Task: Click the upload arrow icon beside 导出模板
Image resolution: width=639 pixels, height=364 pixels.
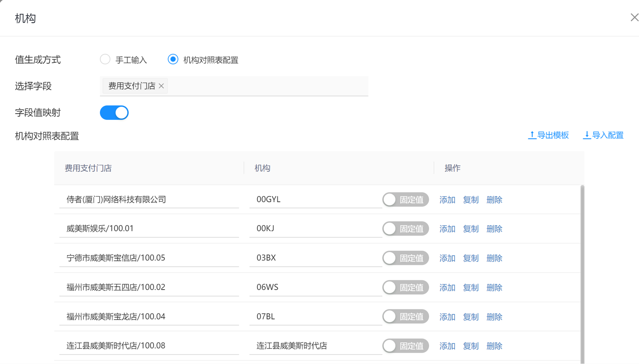Action: click(532, 135)
